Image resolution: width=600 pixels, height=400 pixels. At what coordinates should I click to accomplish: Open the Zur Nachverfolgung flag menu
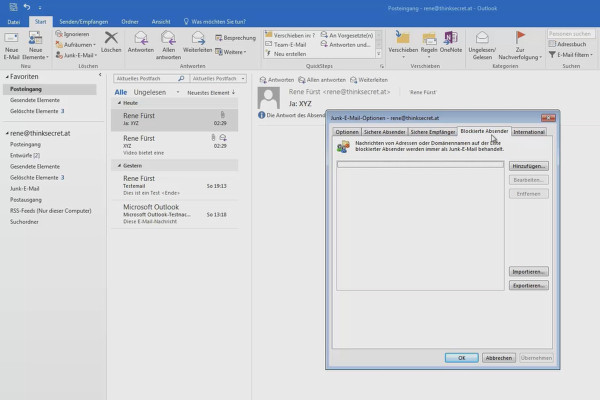pyautogui.click(x=520, y=46)
